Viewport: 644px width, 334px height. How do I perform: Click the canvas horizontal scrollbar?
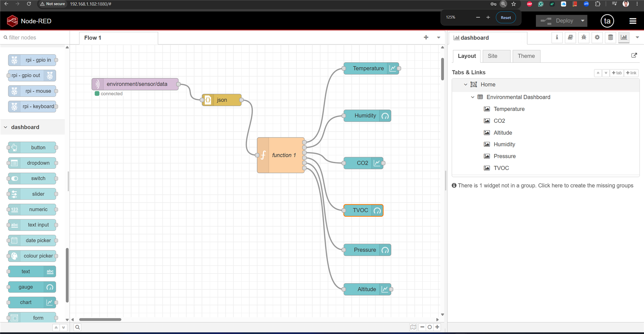point(100,320)
